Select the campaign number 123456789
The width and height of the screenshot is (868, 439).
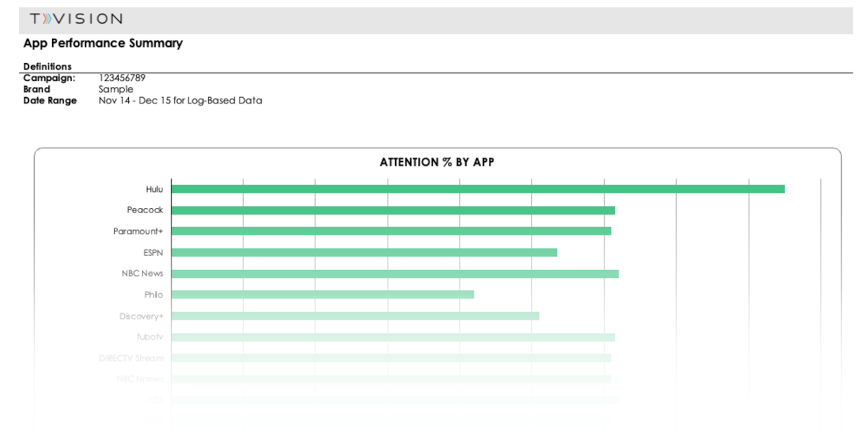coord(122,78)
